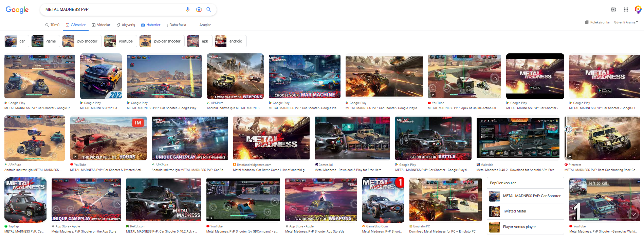Open the 'left to kill' YouTube thumbnail
Image resolution: width=644 pixels, height=240 pixels.
[x=605, y=200]
